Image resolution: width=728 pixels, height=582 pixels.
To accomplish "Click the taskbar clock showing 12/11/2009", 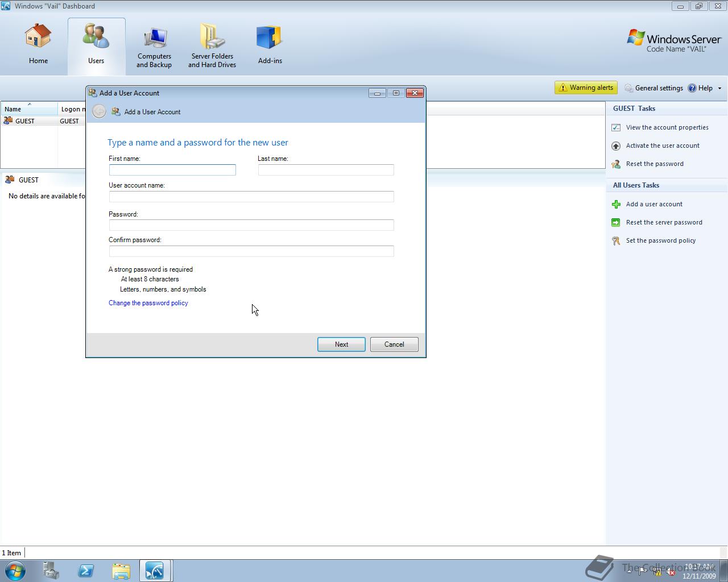I will point(699,571).
